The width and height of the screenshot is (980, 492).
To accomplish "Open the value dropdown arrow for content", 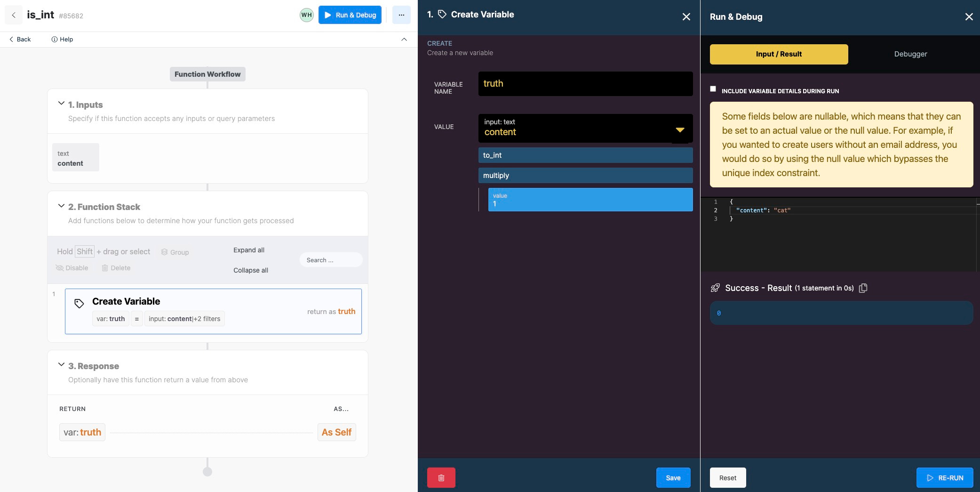I will [680, 129].
